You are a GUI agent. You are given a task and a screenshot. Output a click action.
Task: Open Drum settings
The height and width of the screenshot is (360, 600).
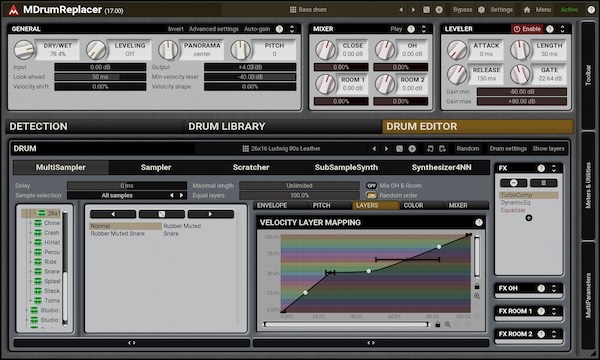coord(508,148)
